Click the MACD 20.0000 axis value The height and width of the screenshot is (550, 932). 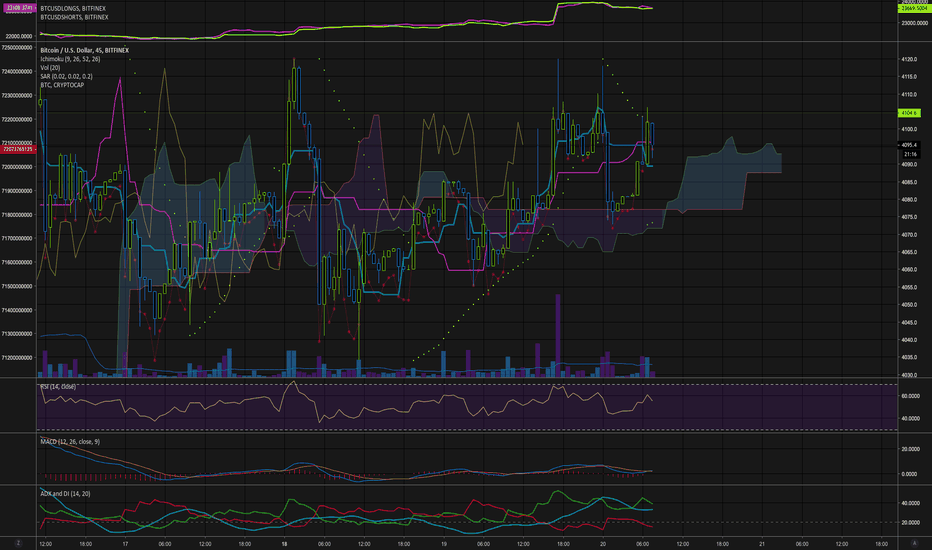click(911, 450)
